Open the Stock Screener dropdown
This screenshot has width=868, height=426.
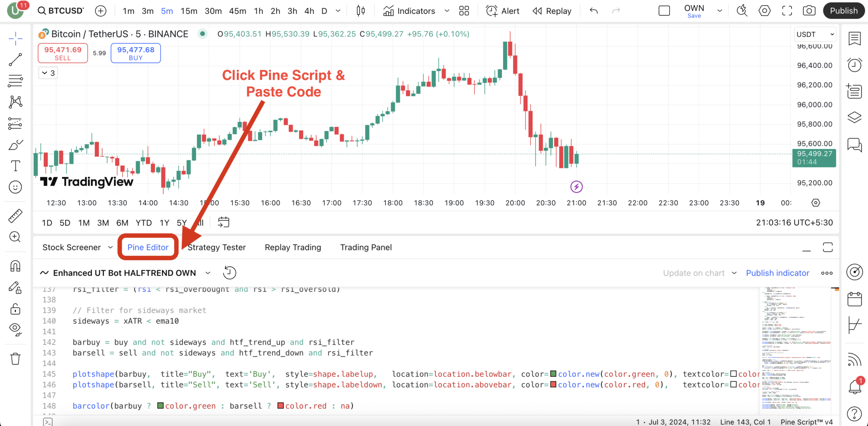(77, 247)
